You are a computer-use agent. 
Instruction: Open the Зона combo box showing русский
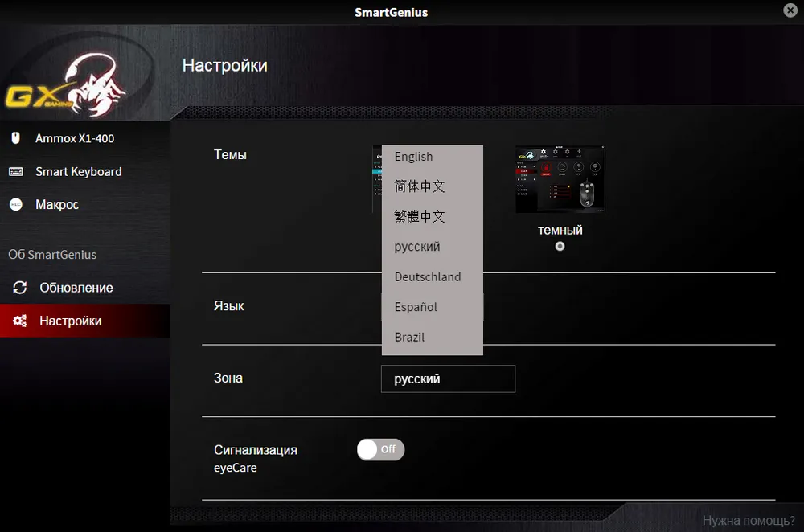coord(448,379)
